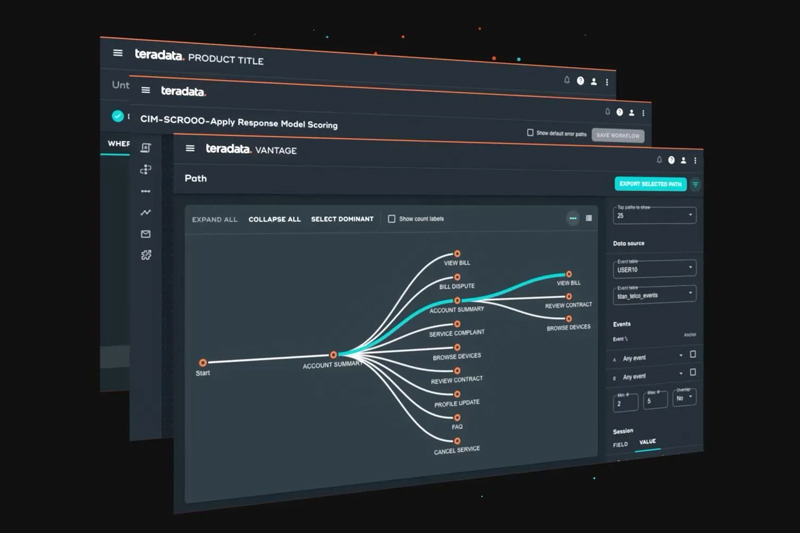Viewport: 800px width, 533px height.
Task: Click third-level BROWSE DEVICES node
Action: click(569, 319)
